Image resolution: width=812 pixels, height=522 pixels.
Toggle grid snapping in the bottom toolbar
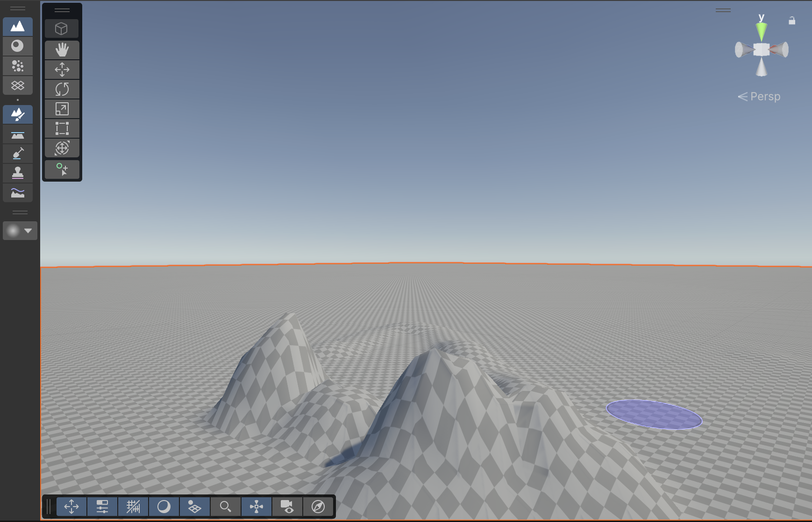[x=133, y=507]
